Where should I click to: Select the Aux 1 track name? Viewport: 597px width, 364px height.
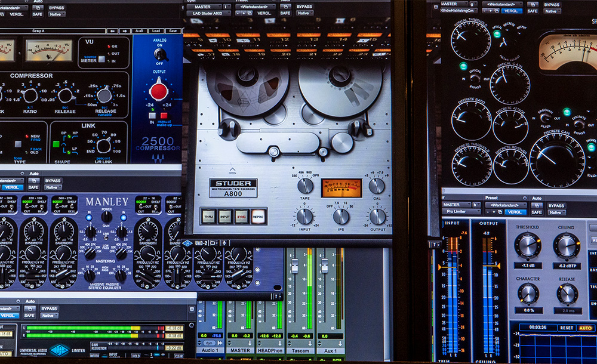[x=331, y=351]
